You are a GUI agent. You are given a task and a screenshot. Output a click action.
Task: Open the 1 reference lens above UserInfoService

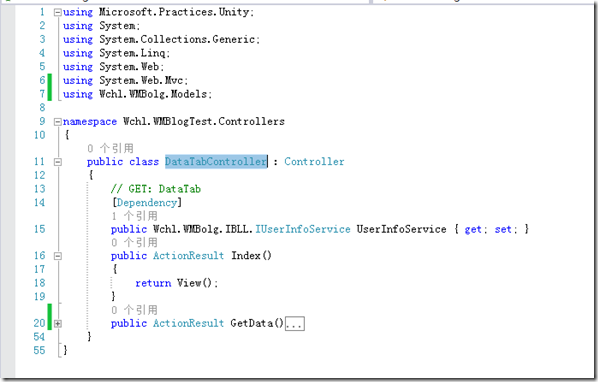(x=134, y=216)
